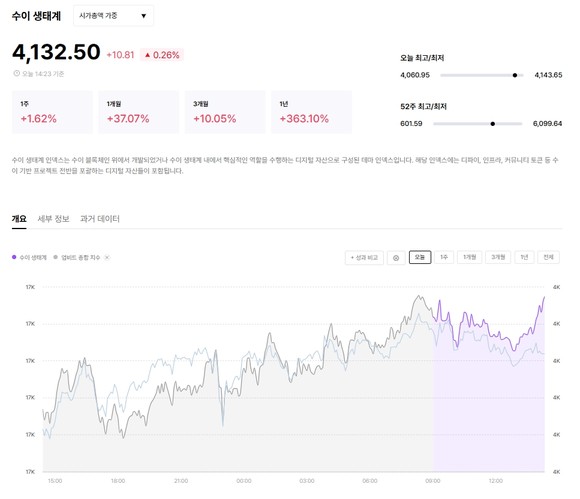580x499 pixels.
Task: Toggle the gray 업비트 종합 지수 legend
Action: pyautogui.click(x=77, y=257)
